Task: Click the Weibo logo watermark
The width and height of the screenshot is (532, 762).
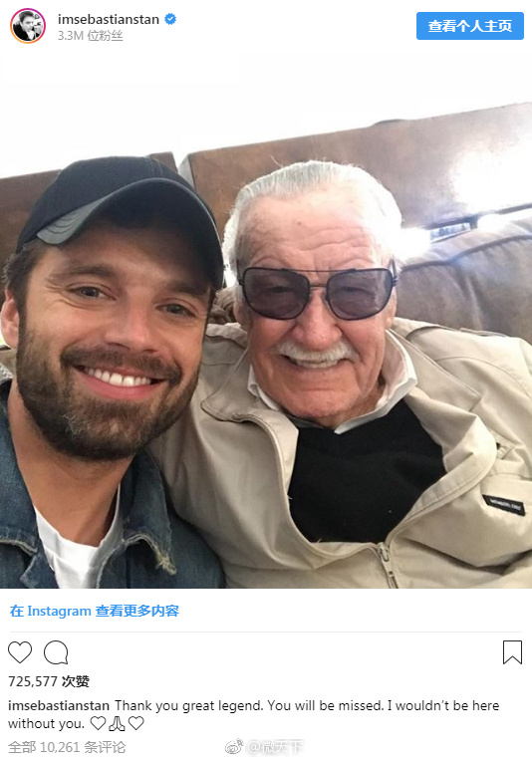Action: point(234,747)
